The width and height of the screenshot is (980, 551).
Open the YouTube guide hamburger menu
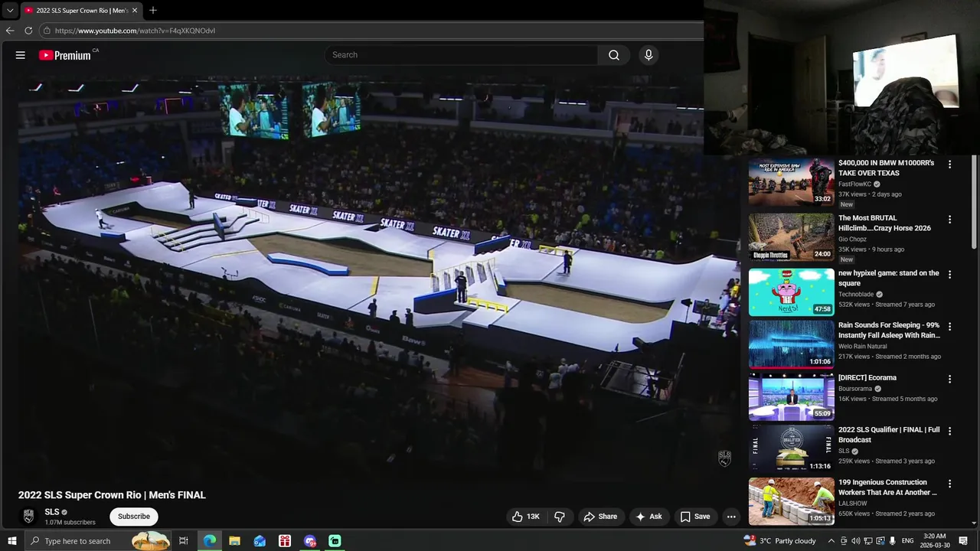coord(21,55)
